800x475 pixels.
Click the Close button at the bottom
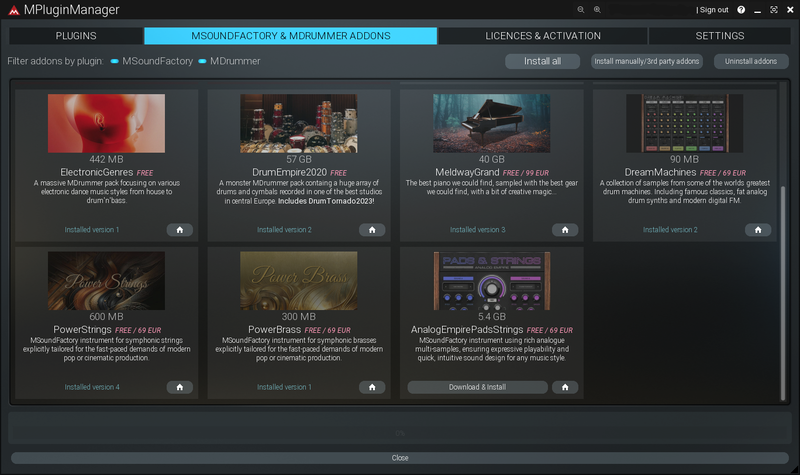[x=400, y=458]
